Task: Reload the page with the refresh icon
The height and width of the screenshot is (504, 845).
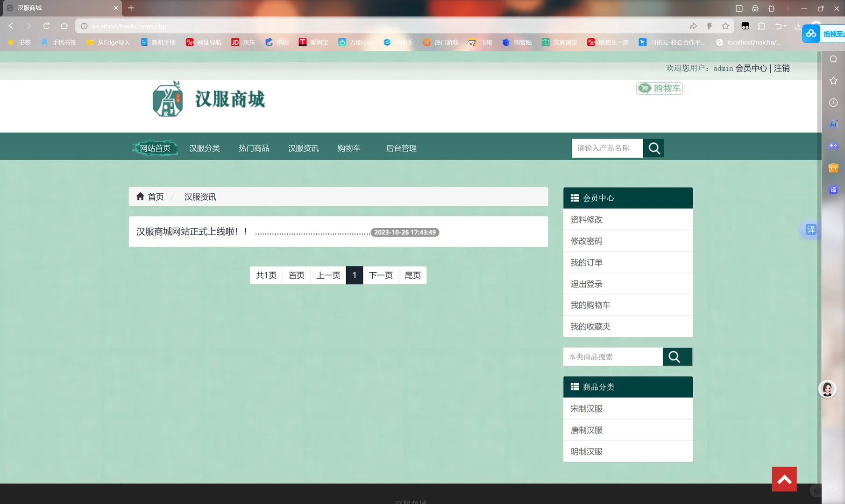Action: coord(46,26)
